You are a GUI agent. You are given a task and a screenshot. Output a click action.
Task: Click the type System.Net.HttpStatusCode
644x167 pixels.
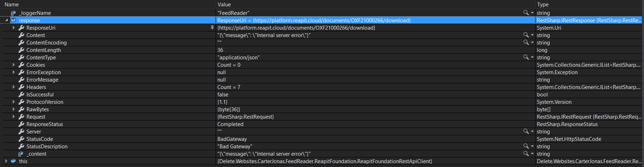pyautogui.click(x=569, y=139)
